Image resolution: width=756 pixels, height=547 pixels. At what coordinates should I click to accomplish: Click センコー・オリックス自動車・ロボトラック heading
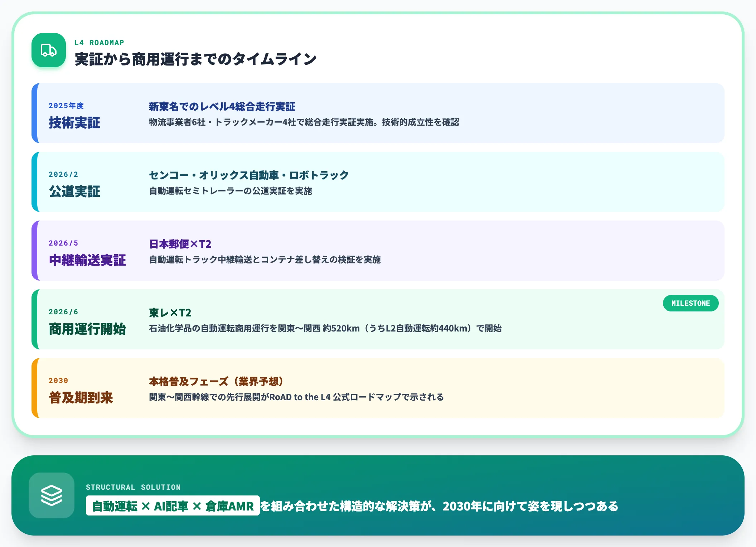[x=249, y=175]
